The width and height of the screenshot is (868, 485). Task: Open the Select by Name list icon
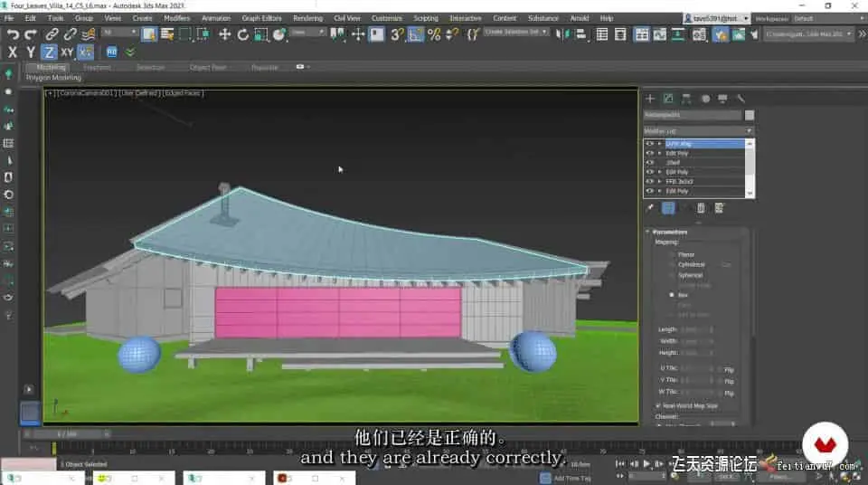pyautogui.click(x=167, y=34)
